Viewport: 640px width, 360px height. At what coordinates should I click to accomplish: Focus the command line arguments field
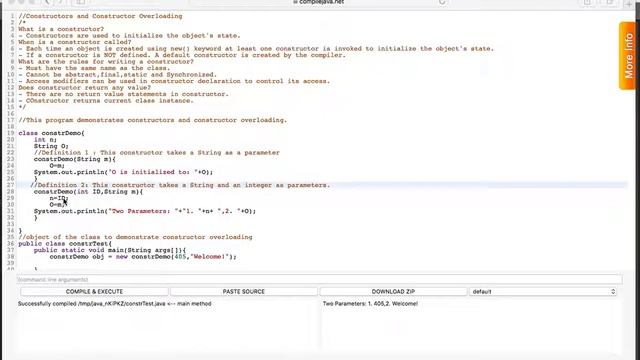coord(320,280)
